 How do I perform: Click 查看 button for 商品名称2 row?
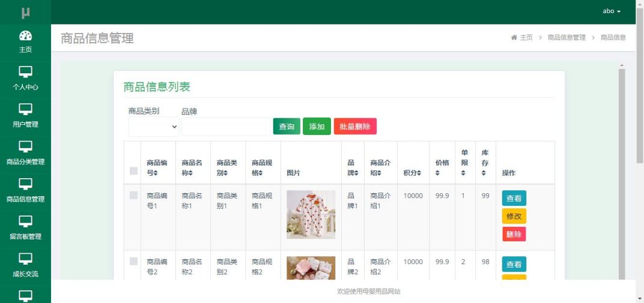(x=514, y=264)
